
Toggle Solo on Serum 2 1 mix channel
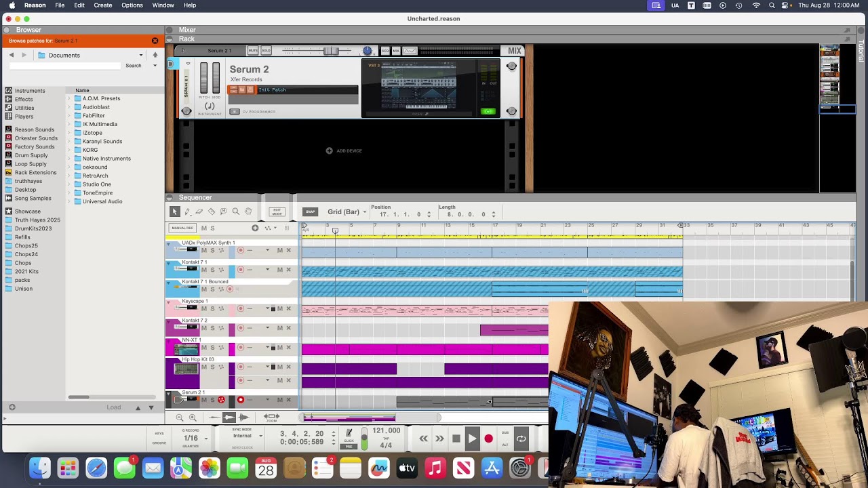click(266, 51)
